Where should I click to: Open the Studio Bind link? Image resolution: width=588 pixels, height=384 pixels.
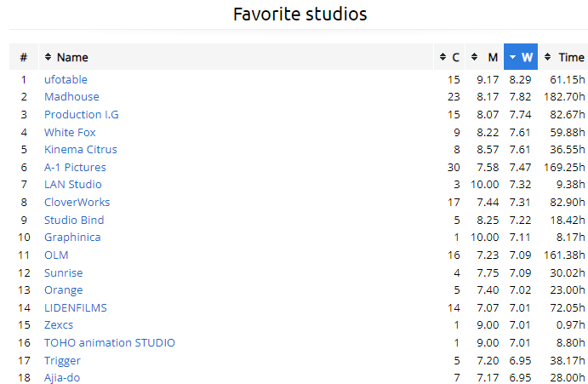[74, 220]
